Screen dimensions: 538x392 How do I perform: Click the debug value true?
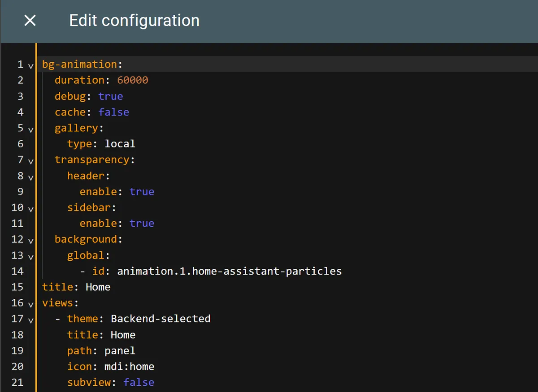(111, 96)
